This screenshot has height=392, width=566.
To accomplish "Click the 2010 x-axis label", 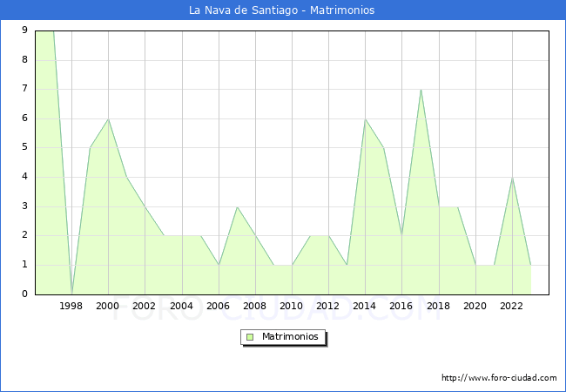I will point(292,306).
